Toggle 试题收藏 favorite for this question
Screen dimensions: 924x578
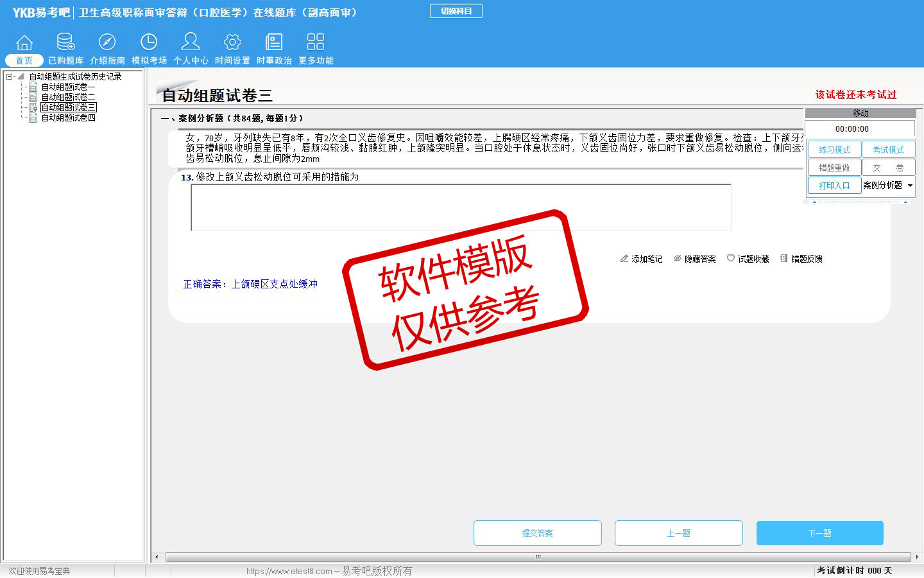[x=748, y=259]
